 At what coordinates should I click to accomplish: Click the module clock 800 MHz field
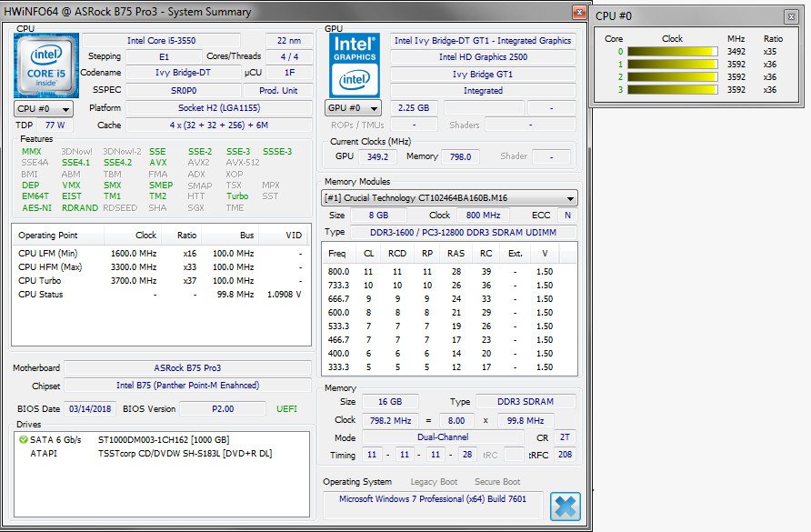[x=483, y=216]
